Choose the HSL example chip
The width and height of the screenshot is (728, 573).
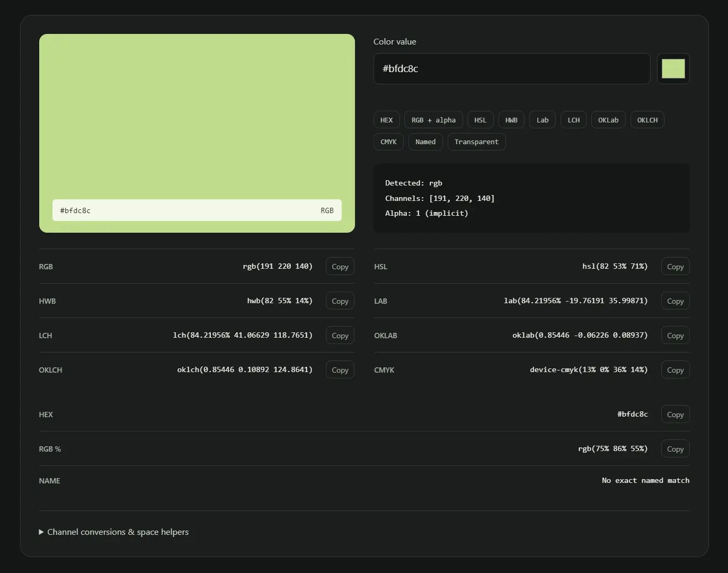click(481, 120)
